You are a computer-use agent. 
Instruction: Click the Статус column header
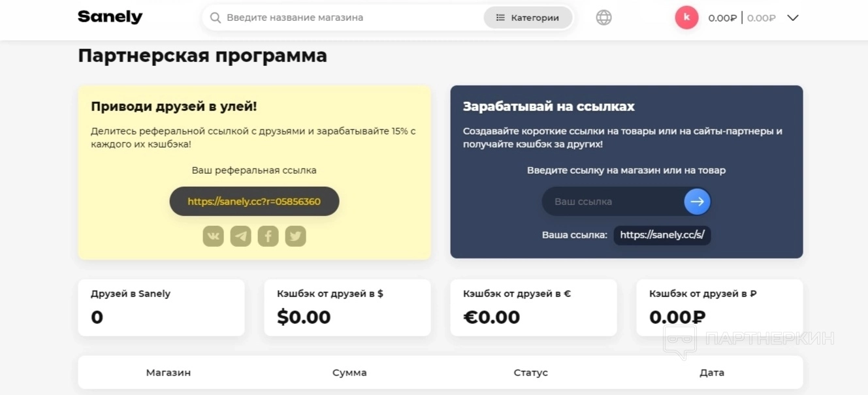530,373
